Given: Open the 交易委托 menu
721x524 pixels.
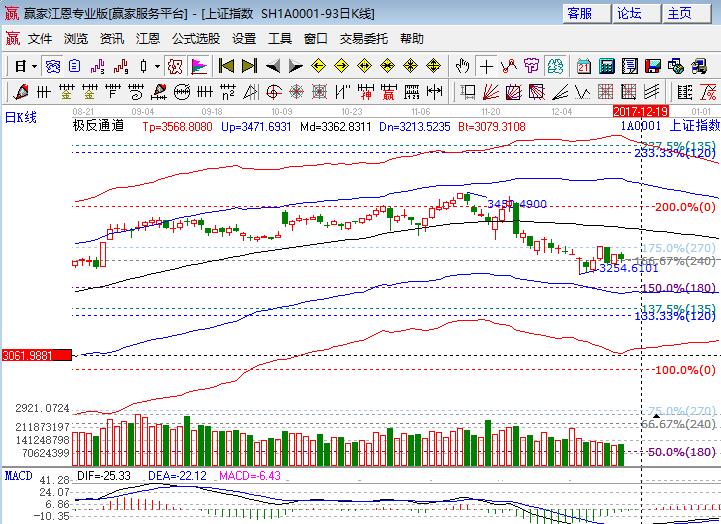Looking at the screenshot, I should (x=365, y=39).
